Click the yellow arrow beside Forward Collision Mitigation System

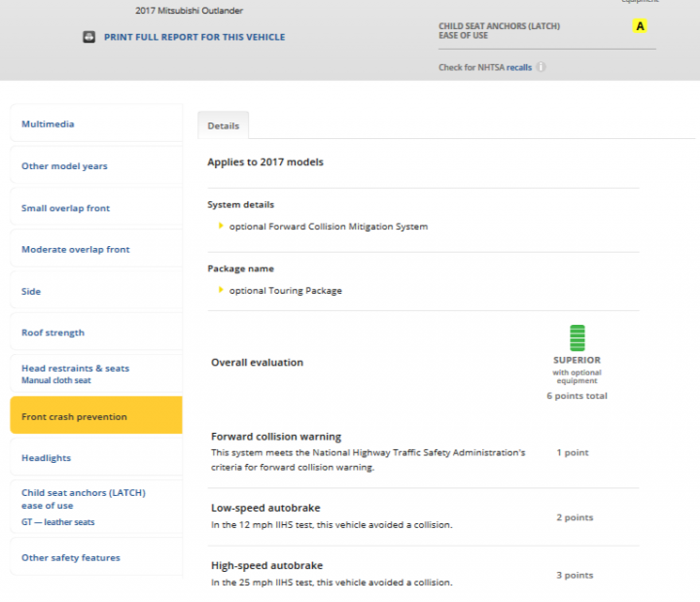[x=221, y=226]
